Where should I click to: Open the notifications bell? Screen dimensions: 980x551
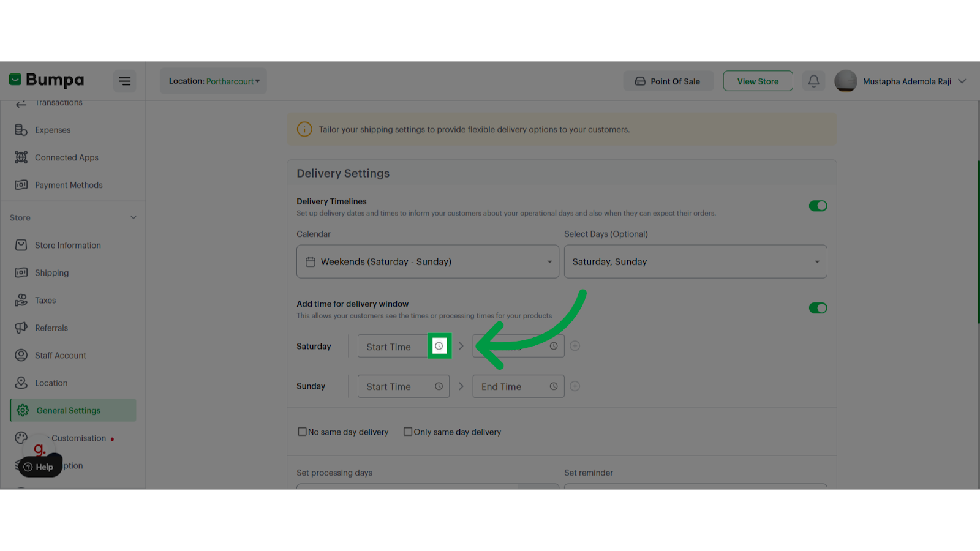[x=813, y=81]
